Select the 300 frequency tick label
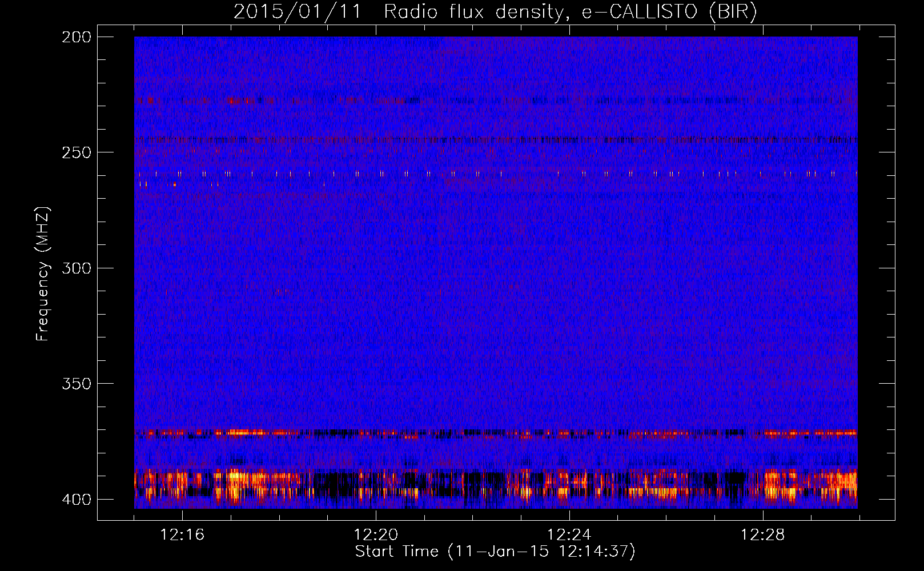The height and width of the screenshot is (571, 924). coord(76,268)
